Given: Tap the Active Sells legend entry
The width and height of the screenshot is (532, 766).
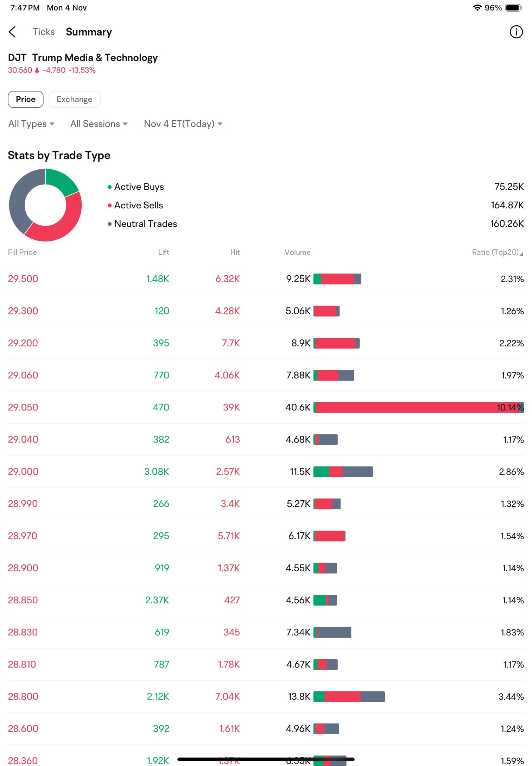Looking at the screenshot, I should tap(135, 205).
